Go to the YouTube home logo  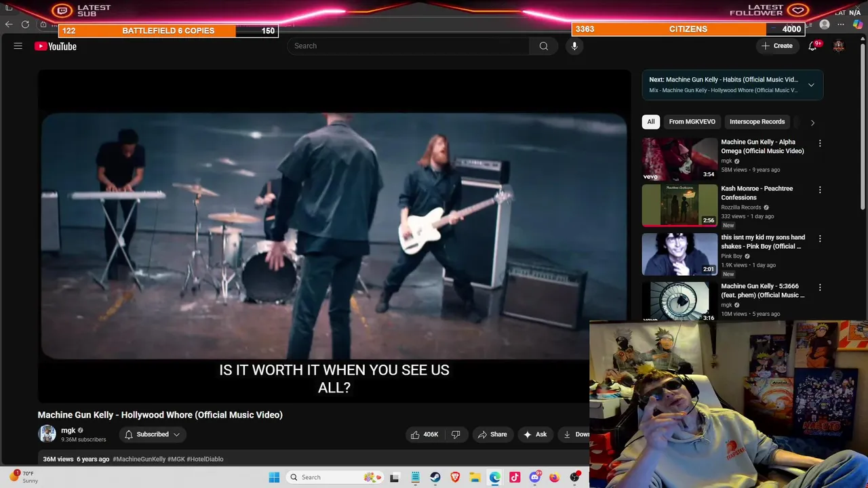click(56, 46)
